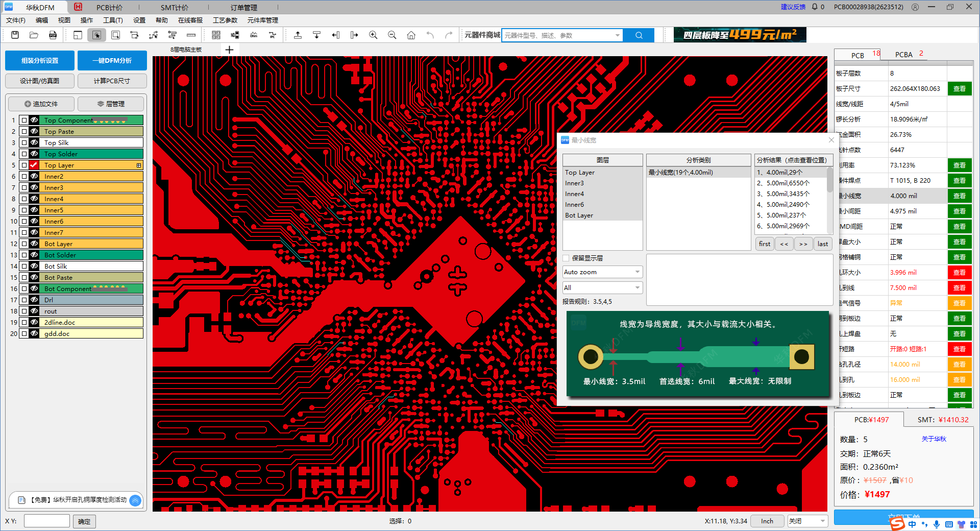The height and width of the screenshot is (531, 980).
Task: Click the X Y coordinate input field
Action: (x=46, y=521)
